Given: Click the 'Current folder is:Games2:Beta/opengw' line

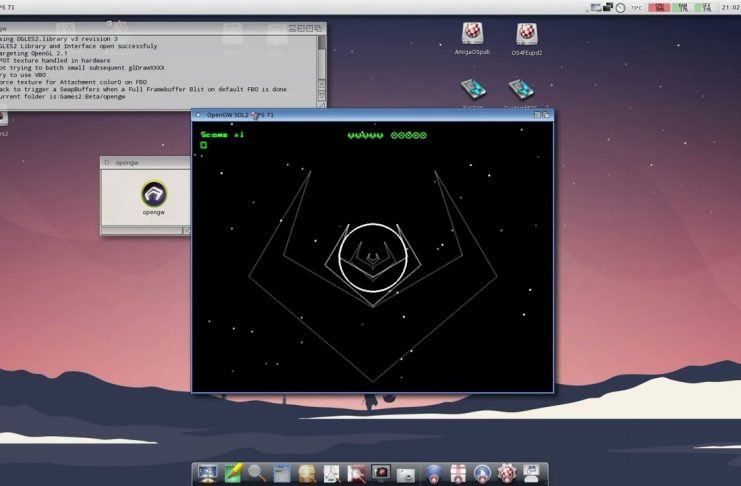Looking at the screenshot, I should click(x=62, y=96).
